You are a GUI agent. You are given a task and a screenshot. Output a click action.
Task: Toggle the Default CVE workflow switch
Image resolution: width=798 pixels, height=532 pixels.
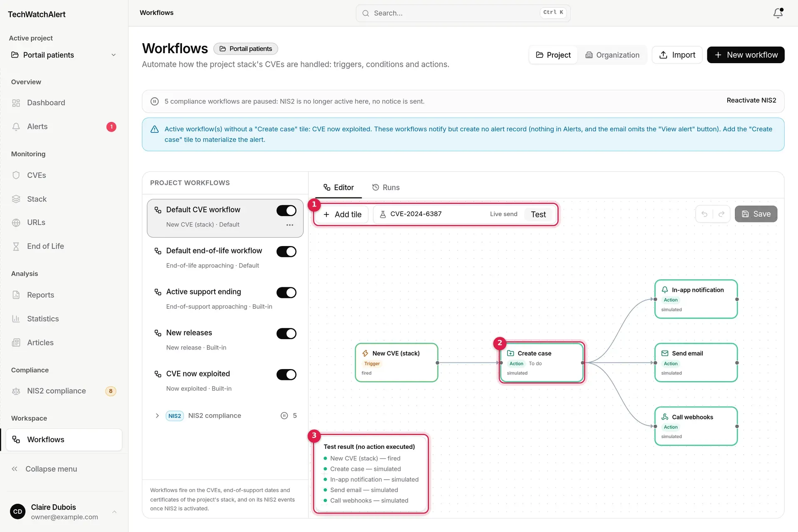pyautogui.click(x=286, y=211)
